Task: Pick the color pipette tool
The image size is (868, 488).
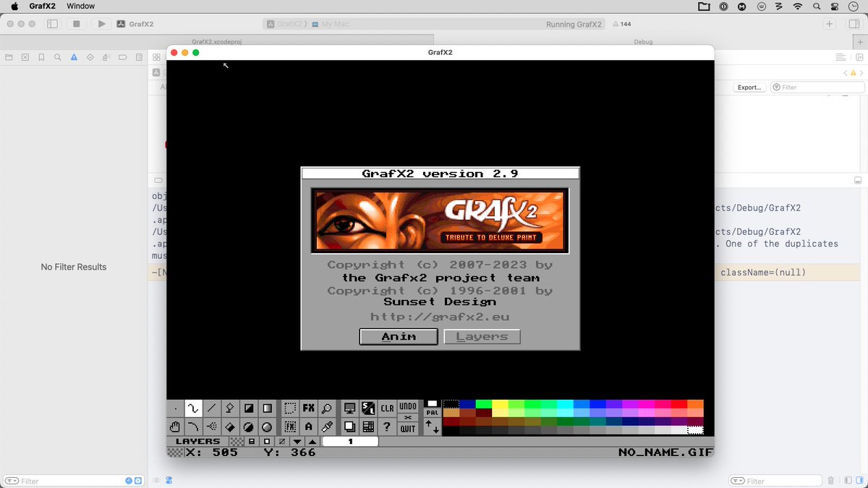Action: 327,427
